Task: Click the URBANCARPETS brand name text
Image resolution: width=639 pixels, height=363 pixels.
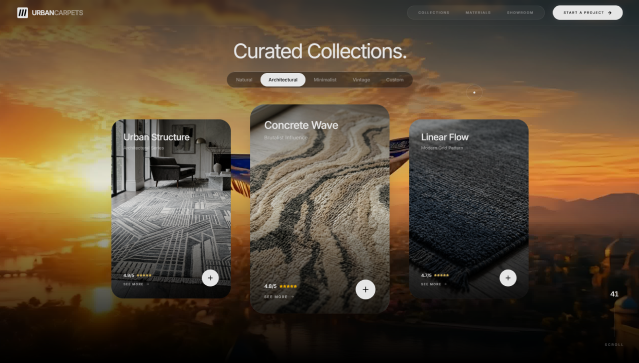Action: tap(57, 13)
